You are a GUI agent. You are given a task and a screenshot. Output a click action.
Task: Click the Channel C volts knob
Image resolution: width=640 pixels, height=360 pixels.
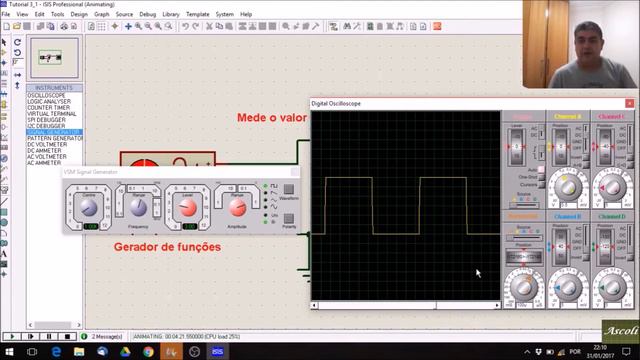tap(612, 187)
